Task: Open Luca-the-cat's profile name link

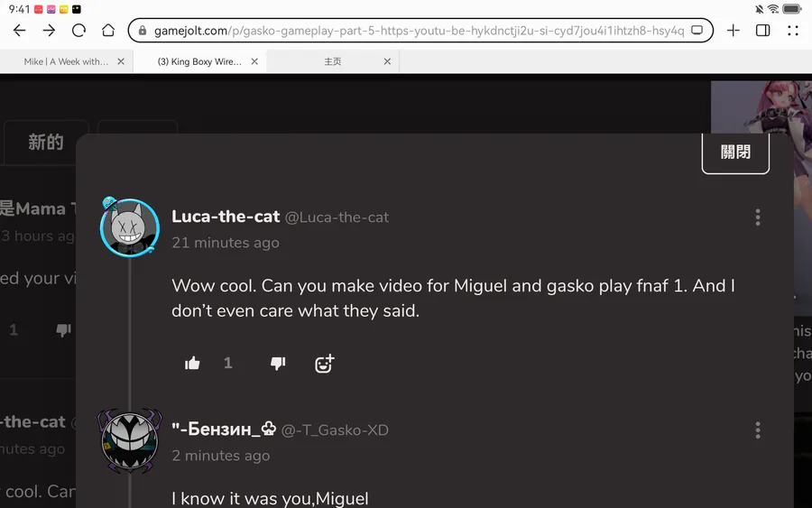Action: click(226, 217)
